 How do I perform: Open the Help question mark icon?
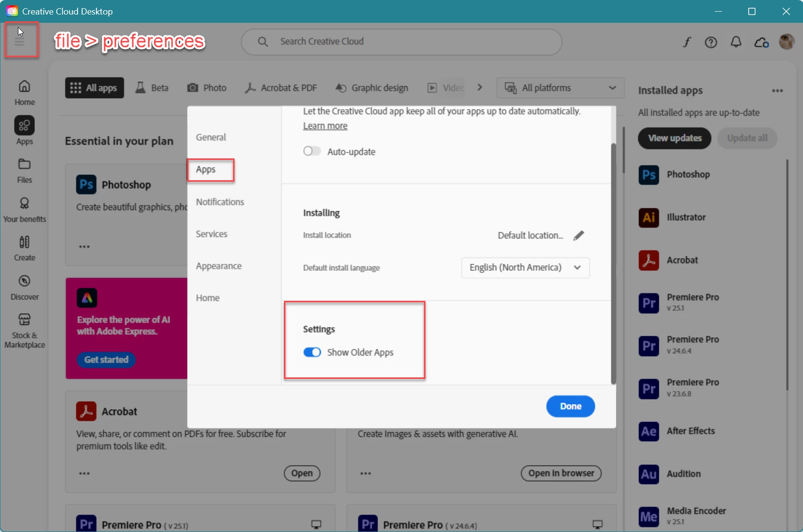click(711, 43)
